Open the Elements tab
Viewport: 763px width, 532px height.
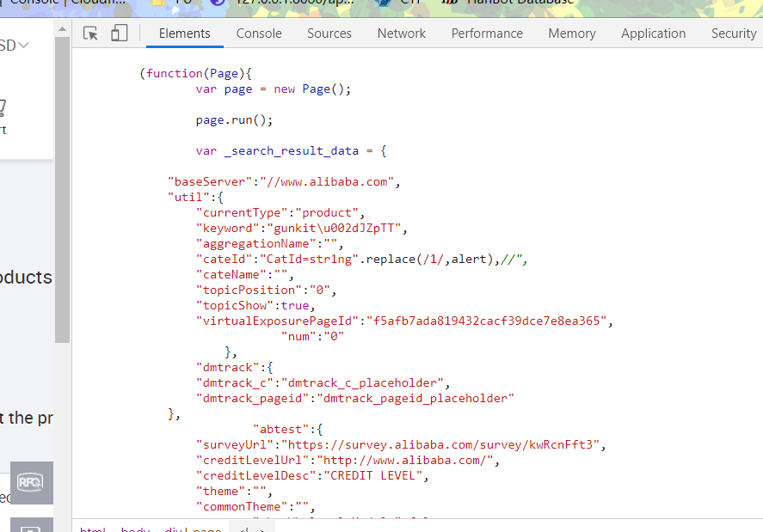pos(184,34)
